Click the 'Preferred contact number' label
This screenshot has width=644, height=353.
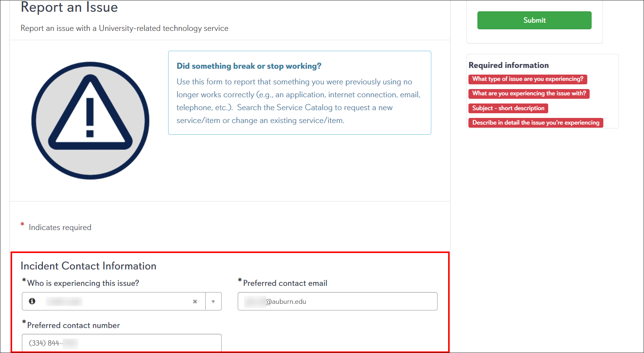74,325
